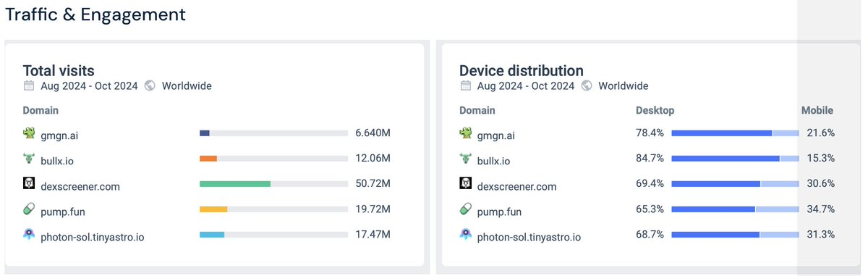Click the gmgn.ai favicon in Total visits
Image resolution: width=868 pixels, height=276 pixels.
pyautogui.click(x=29, y=133)
